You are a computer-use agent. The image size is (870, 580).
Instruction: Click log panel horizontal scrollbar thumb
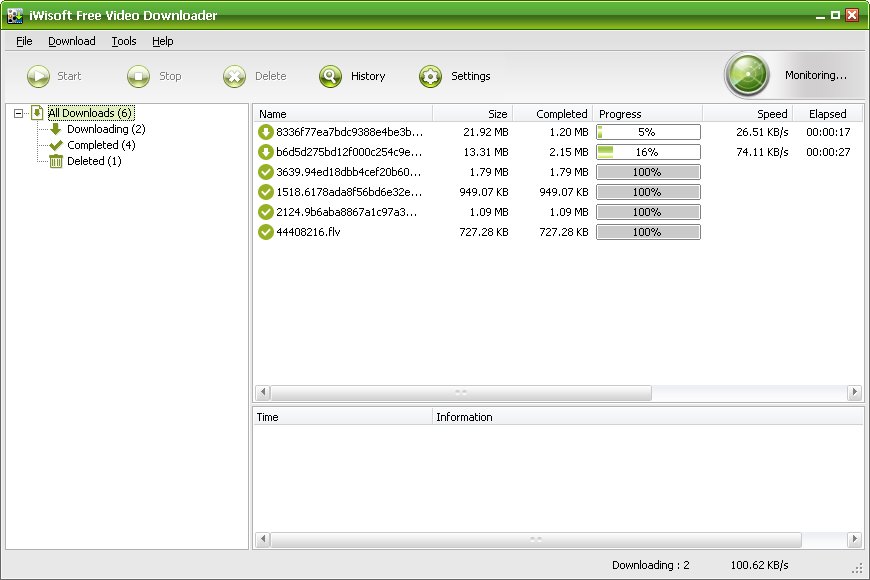tap(536, 539)
